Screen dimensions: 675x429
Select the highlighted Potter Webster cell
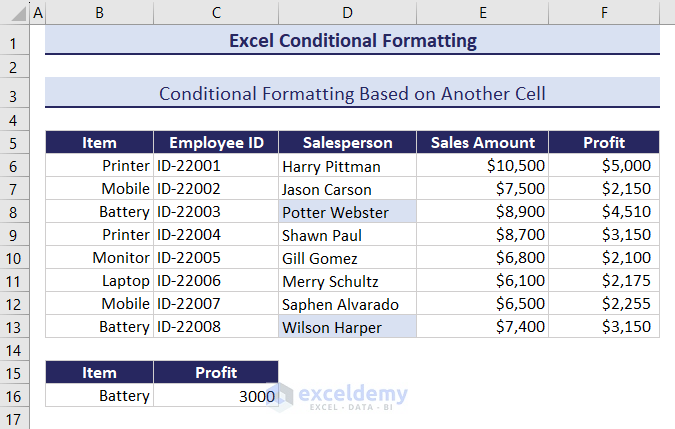coord(347,212)
